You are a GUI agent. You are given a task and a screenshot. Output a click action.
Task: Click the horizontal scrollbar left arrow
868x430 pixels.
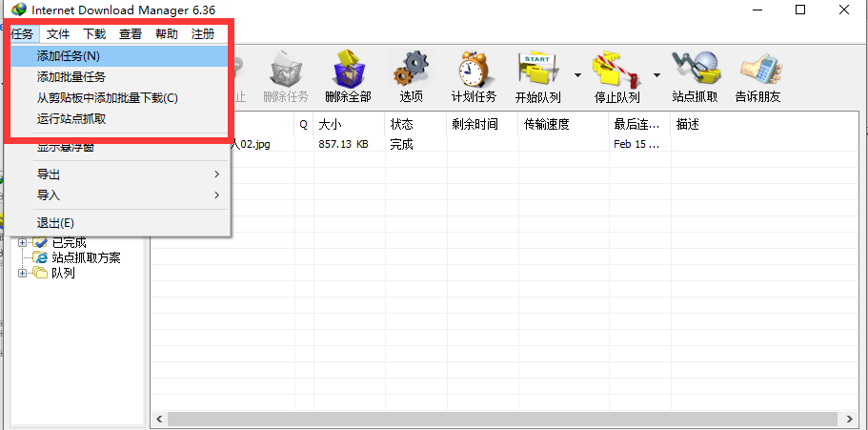tap(159, 419)
